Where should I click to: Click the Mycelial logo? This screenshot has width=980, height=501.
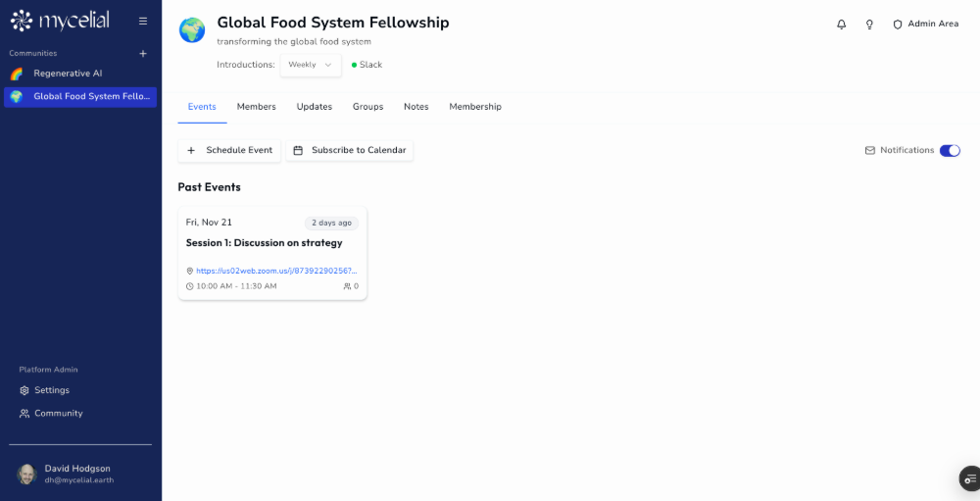61,21
